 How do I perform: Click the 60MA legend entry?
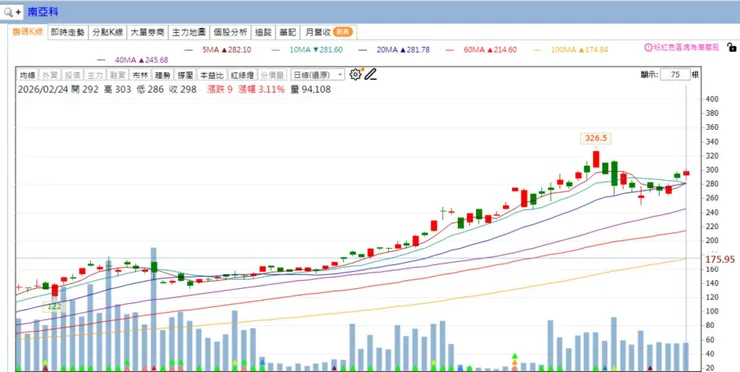[490, 49]
